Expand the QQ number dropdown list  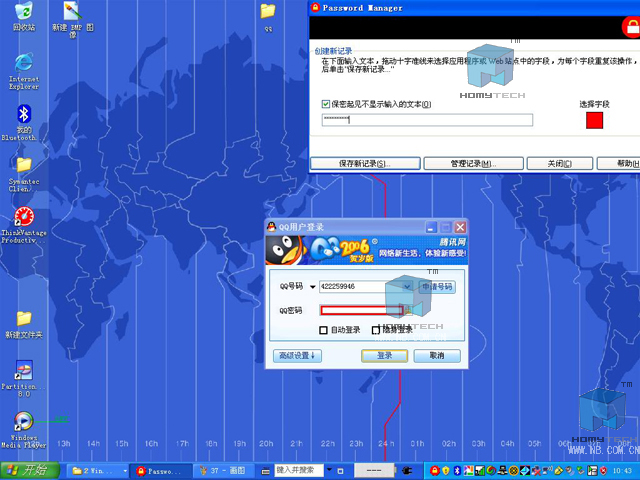407,286
